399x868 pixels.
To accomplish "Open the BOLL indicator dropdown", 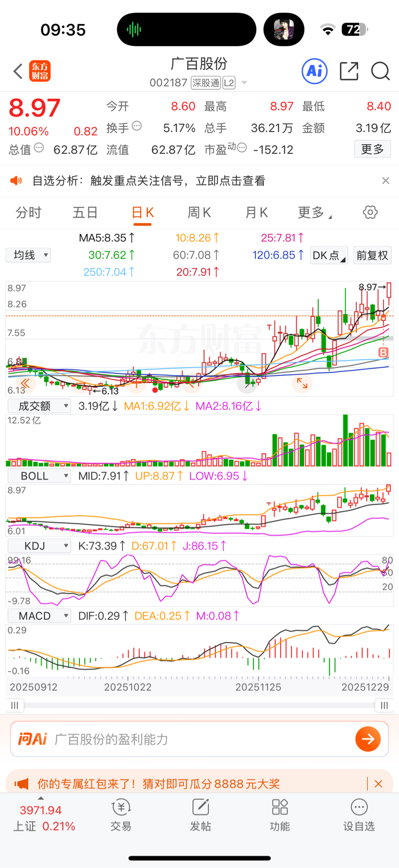I will click(39, 476).
